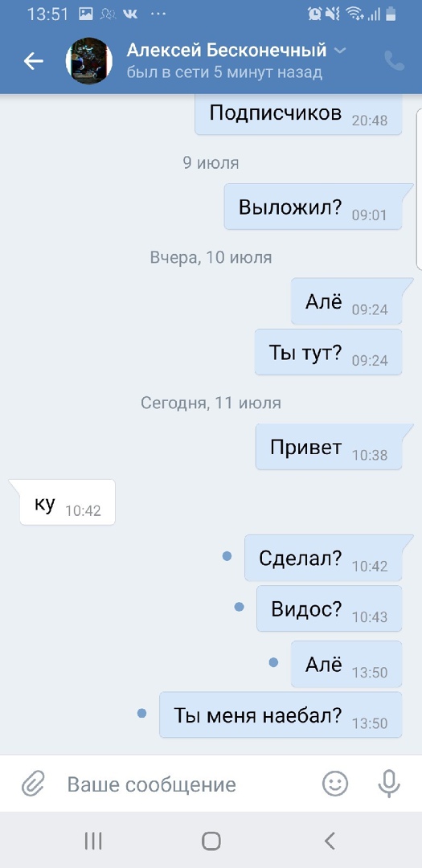Tap the paperclip attachment icon
Image resolution: width=422 pixels, height=868 pixels.
pos(33,784)
